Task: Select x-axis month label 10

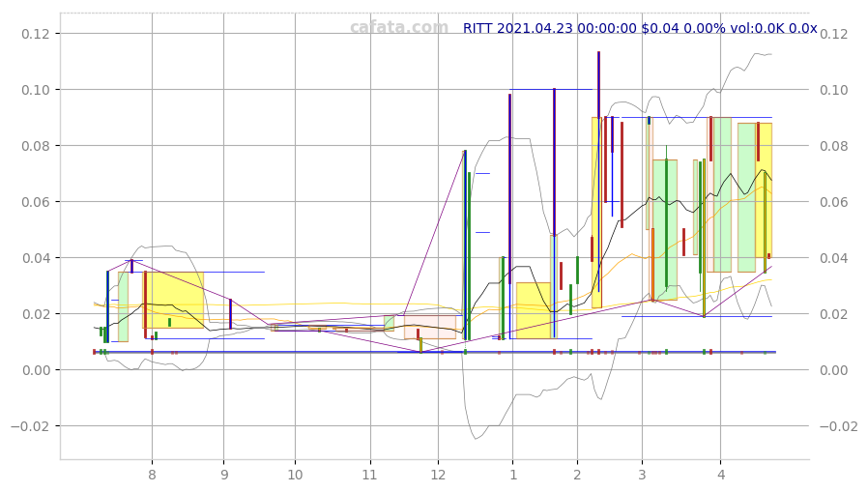Action: (x=295, y=475)
